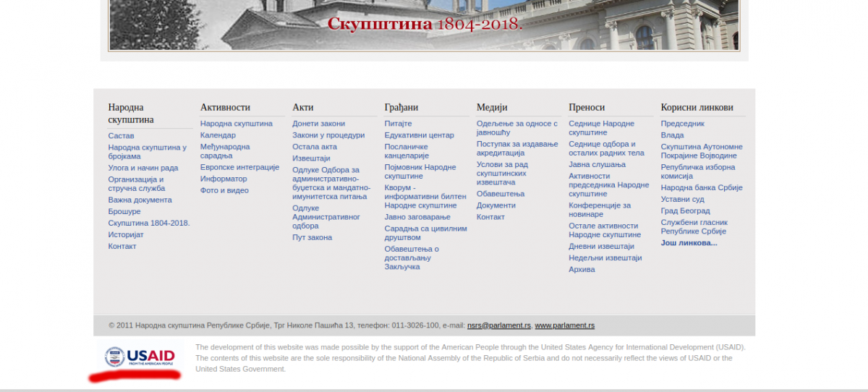This screenshot has width=868, height=392.
Task: Open Одлуке Административног одбора link
Action: (x=326, y=217)
